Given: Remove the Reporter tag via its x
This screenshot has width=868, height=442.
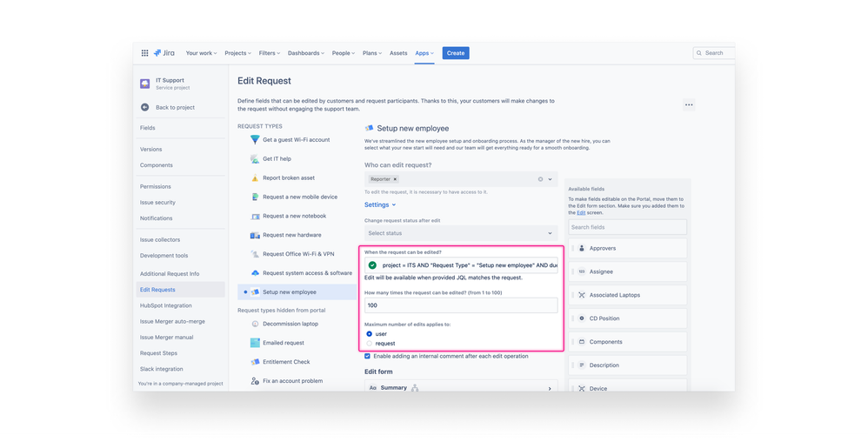Looking at the screenshot, I should [x=395, y=179].
